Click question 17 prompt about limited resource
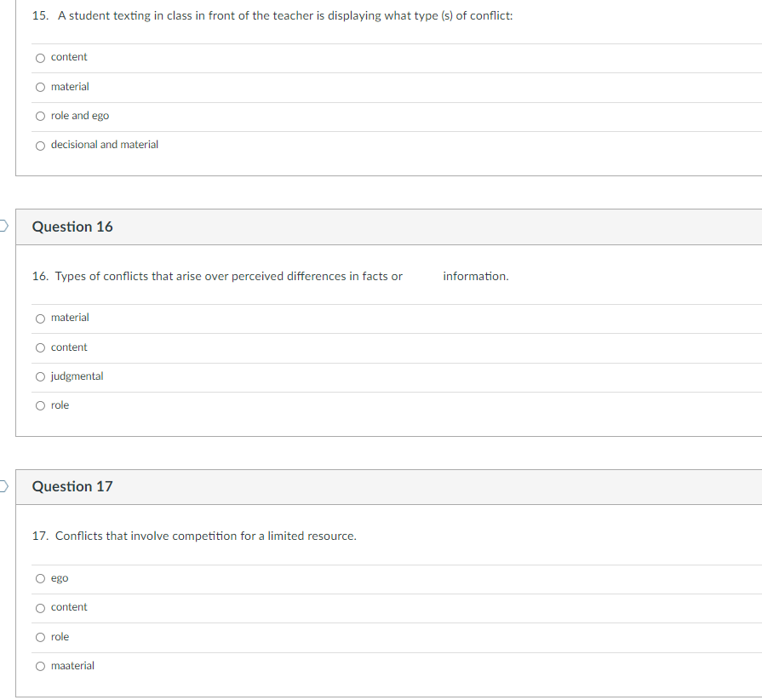 pos(194,536)
